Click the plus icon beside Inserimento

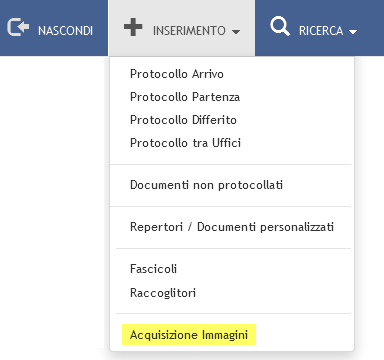(x=133, y=27)
